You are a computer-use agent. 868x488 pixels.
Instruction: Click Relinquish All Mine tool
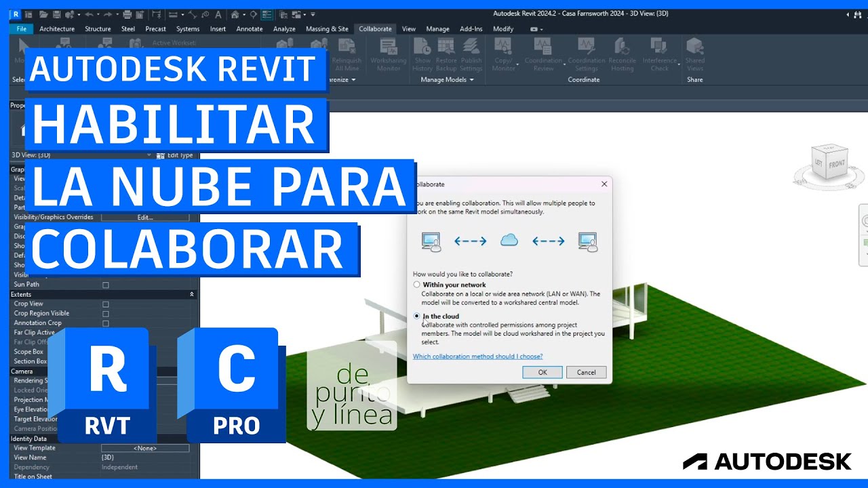tap(347, 56)
